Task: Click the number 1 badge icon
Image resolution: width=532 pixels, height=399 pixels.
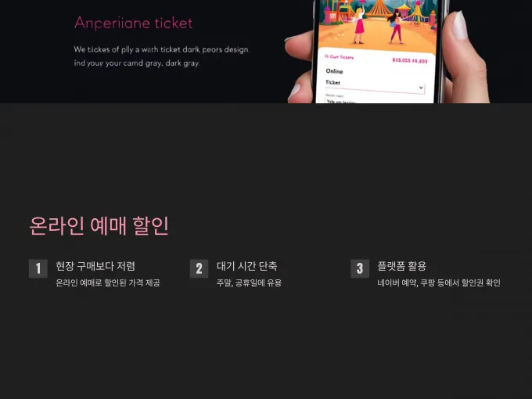Action: click(38, 268)
